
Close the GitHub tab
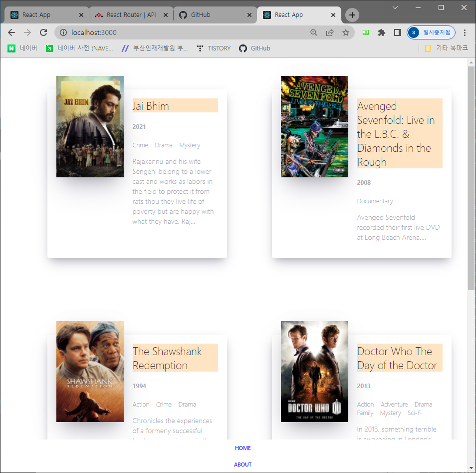click(249, 15)
